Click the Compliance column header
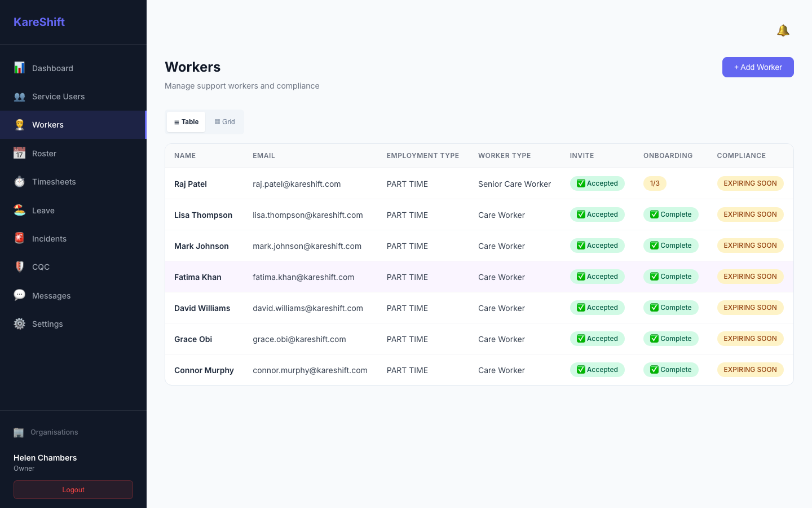This screenshot has height=508, width=812. tap(742, 156)
